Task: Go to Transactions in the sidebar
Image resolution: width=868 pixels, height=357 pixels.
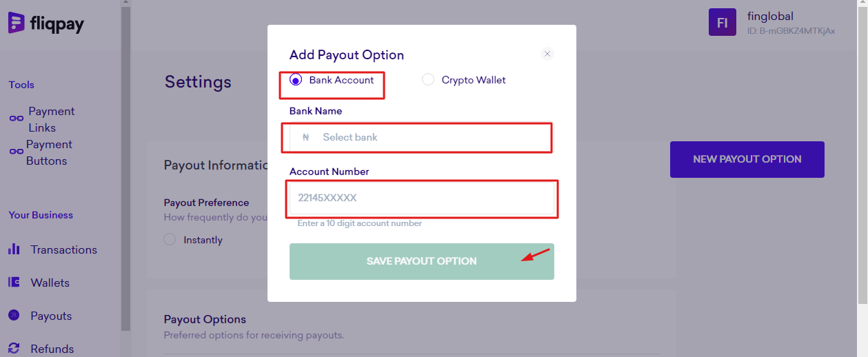Action: (64, 249)
